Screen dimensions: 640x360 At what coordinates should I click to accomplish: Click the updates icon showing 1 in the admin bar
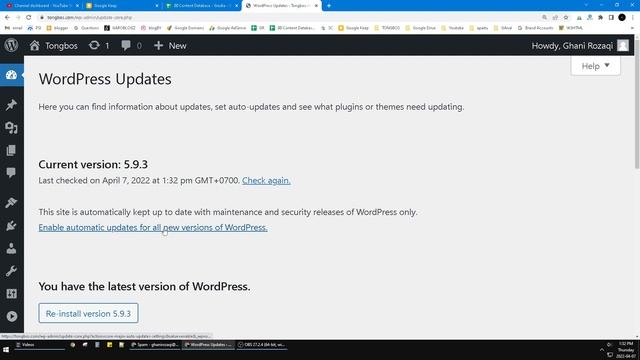(99, 45)
